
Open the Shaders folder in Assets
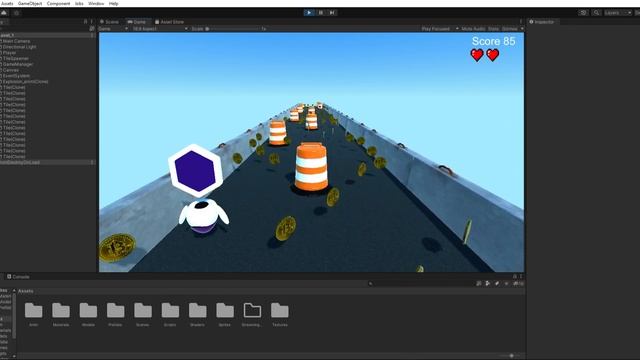pos(198,314)
